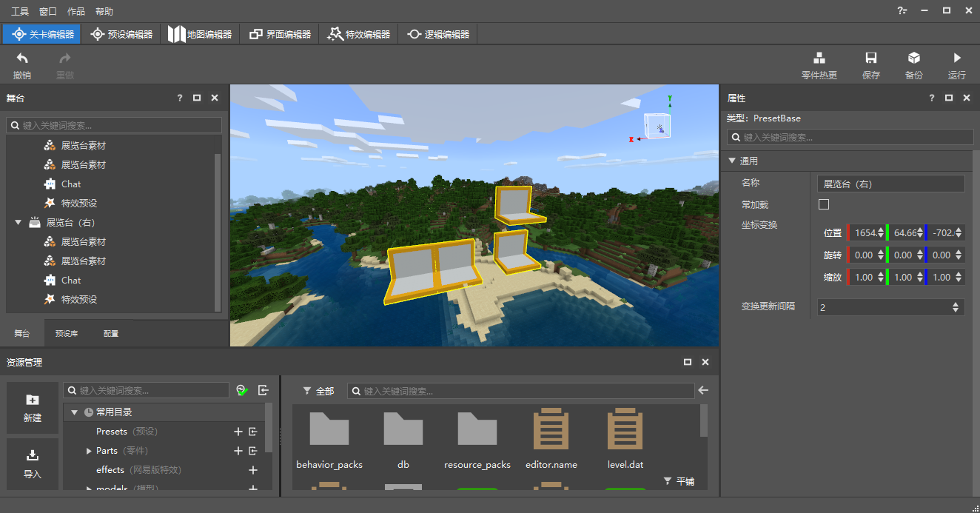Go back with the arrow in file browser
This screenshot has height=513, width=980.
click(703, 390)
